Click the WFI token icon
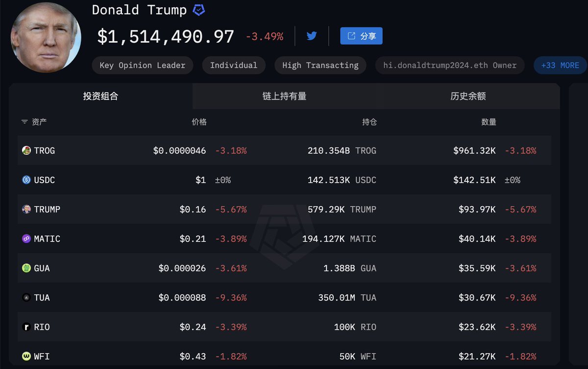Screen dimensions: 588x369 (x=26, y=356)
